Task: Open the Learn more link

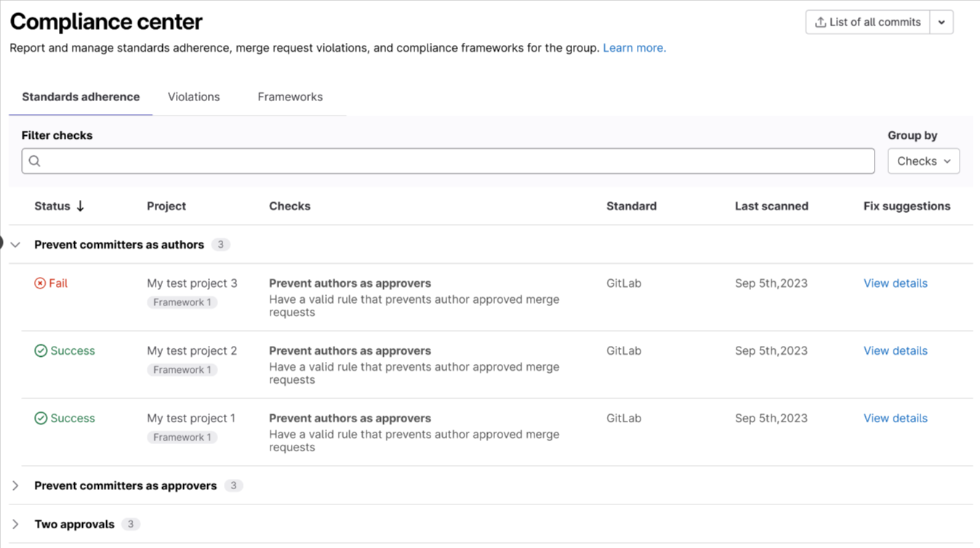Action: point(633,47)
